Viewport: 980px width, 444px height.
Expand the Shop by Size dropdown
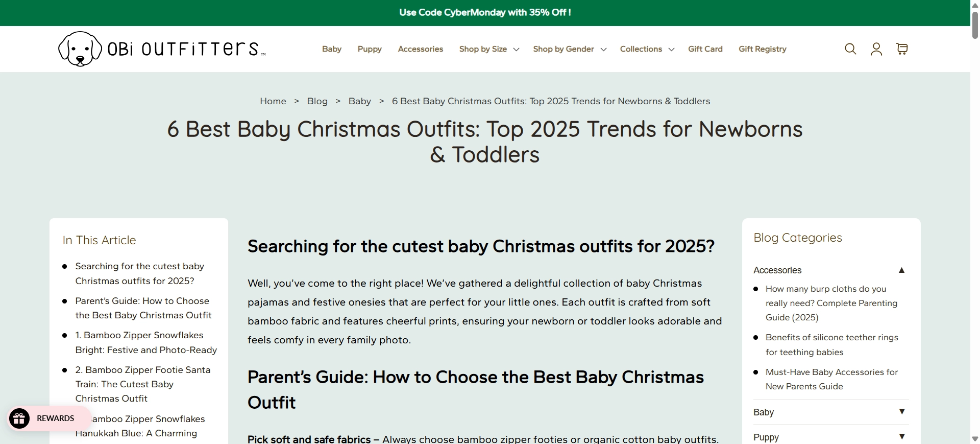coord(488,49)
